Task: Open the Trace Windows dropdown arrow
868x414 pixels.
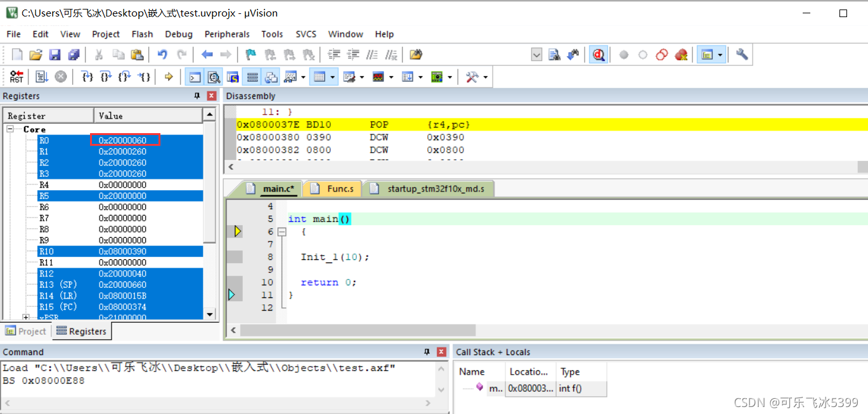Action: 420,77
